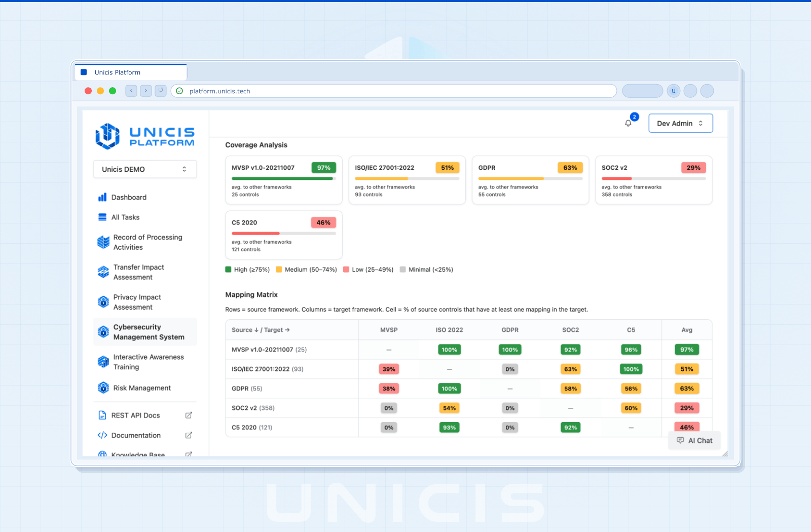Click the 54% cell in SOC2 v2 row
The height and width of the screenshot is (532, 811).
(450, 408)
